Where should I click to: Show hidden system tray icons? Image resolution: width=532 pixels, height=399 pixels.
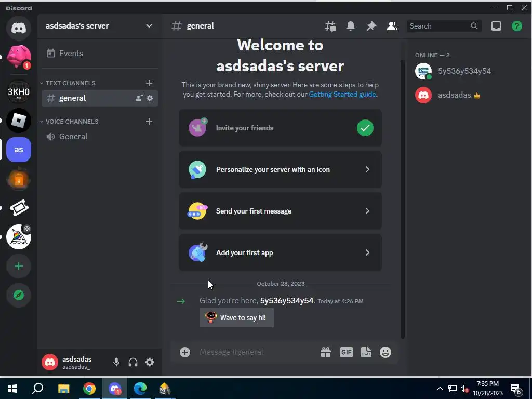(x=440, y=389)
